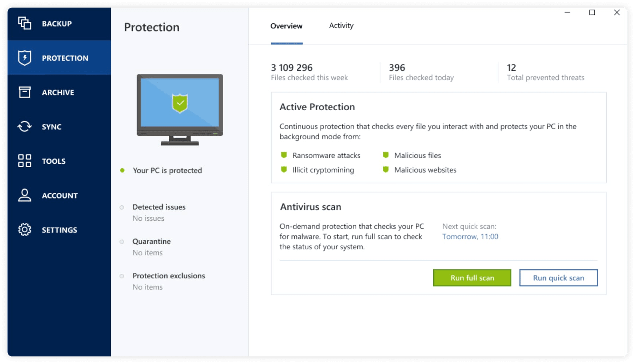This screenshot has width=635, height=364.
Task: Open the Archive section icon
Action: pyautogui.click(x=24, y=91)
